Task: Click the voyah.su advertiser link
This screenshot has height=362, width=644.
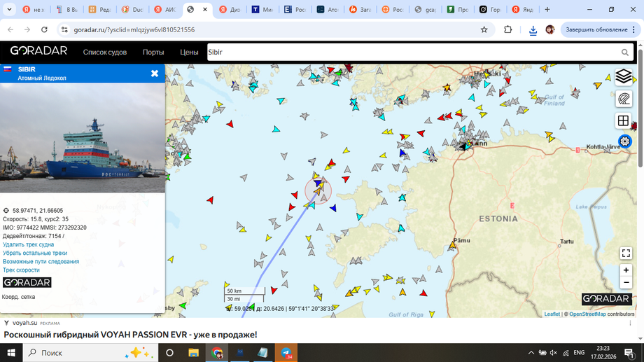Action: [x=24, y=323]
